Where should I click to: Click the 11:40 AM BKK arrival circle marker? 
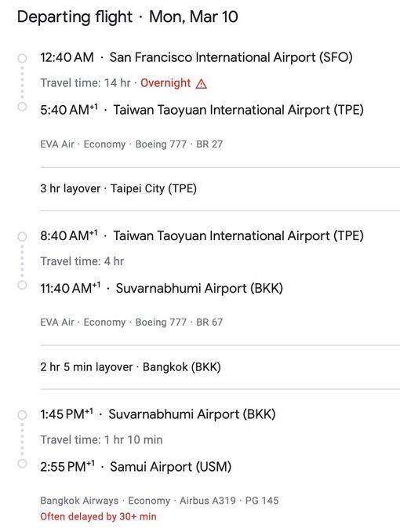[22, 285]
